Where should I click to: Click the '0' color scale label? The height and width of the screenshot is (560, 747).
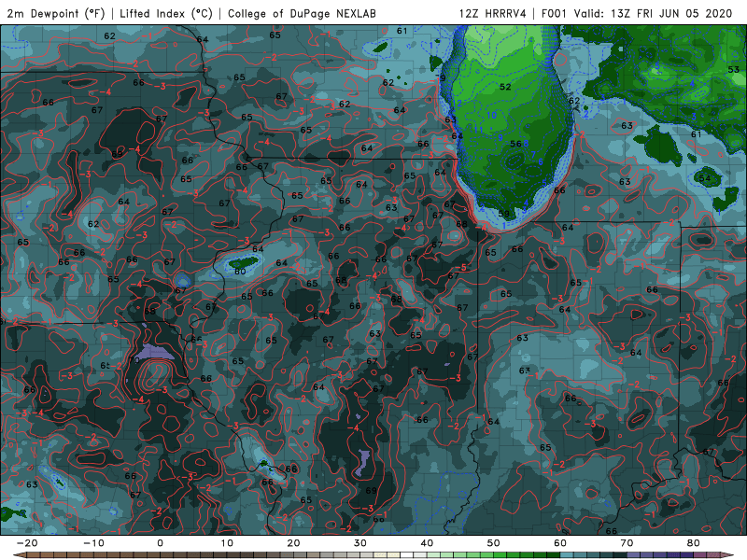[160, 543]
